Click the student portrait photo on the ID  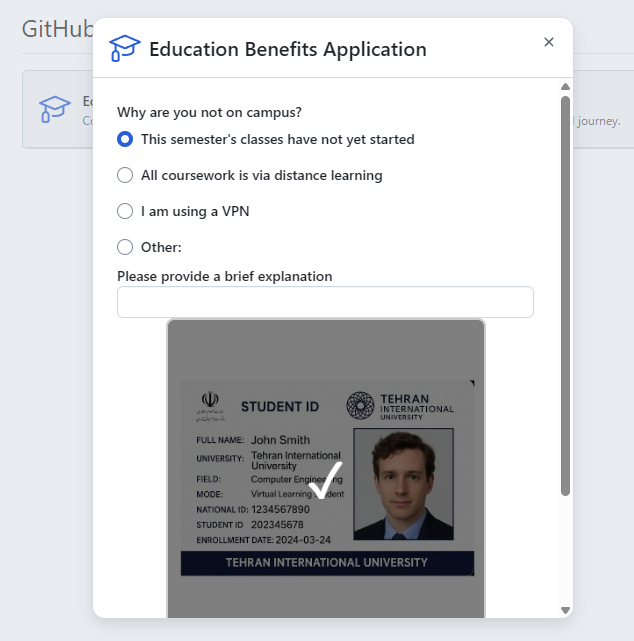403,483
